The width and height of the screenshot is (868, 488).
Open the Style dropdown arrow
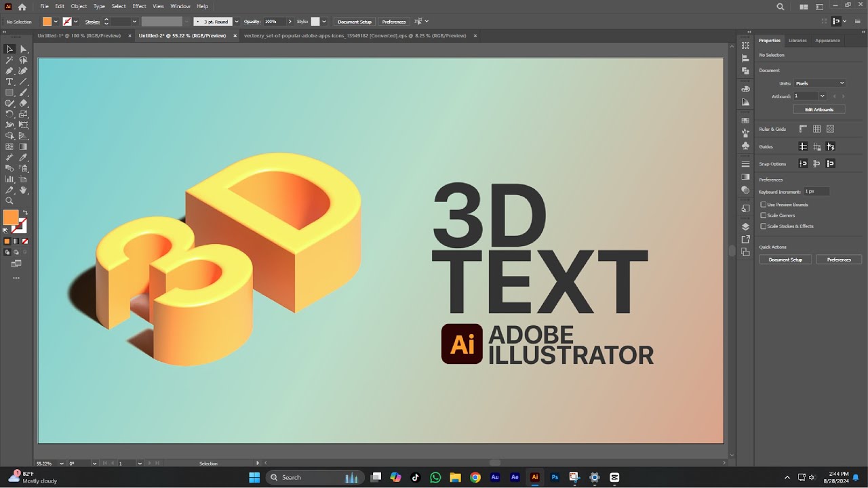tap(324, 22)
